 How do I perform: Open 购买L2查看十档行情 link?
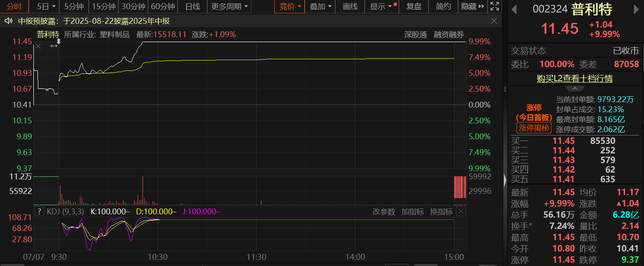click(x=574, y=78)
